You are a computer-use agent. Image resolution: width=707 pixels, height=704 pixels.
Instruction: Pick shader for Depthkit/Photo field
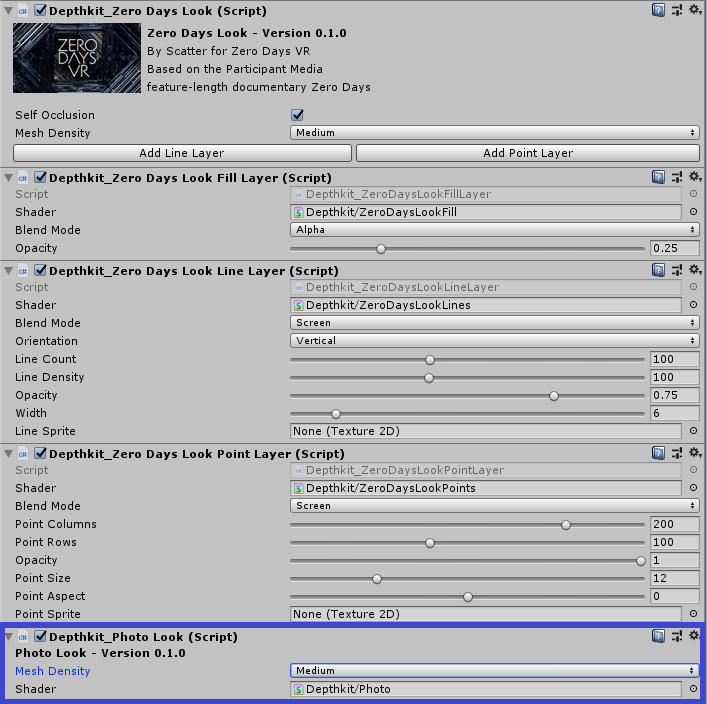pos(694,689)
